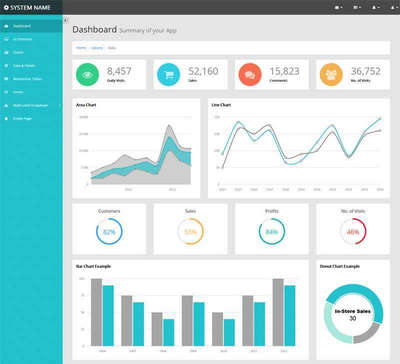Image resolution: width=400 pixels, height=364 pixels.
Task: Expand the Multi-Level Dropdown sidebar item
Action: click(x=31, y=105)
